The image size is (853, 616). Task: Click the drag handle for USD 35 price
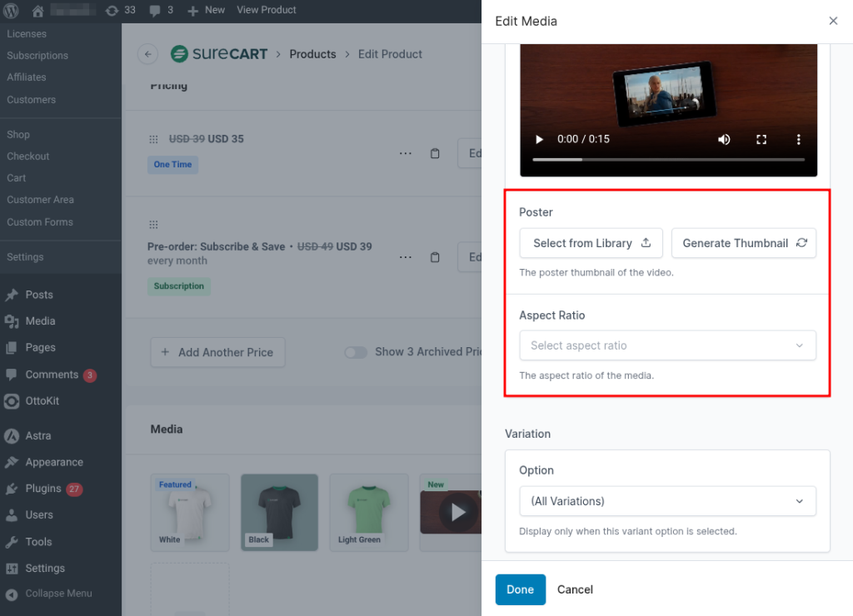pyautogui.click(x=153, y=139)
